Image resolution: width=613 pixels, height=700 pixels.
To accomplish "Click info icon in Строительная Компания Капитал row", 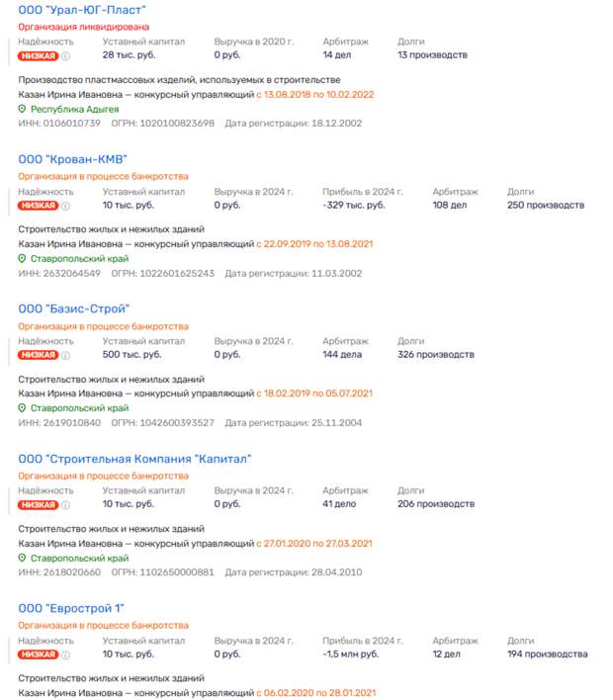I will pyautogui.click(x=66, y=504).
